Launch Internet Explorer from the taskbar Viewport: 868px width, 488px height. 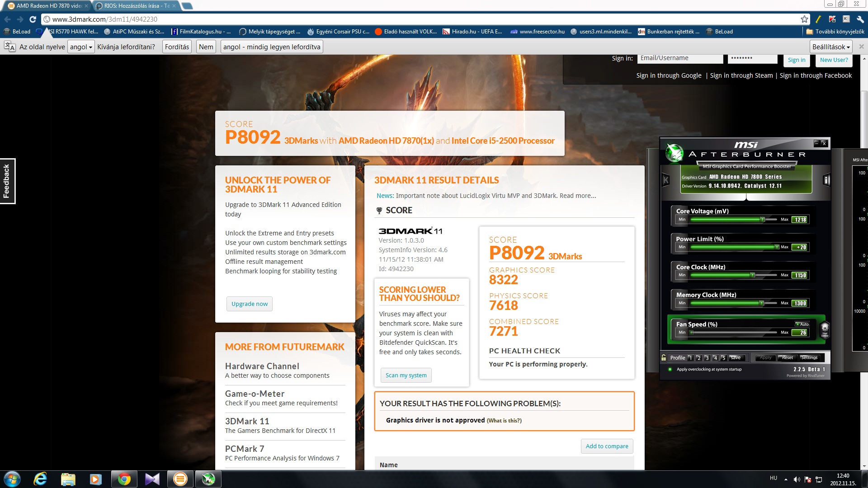coord(40,479)
